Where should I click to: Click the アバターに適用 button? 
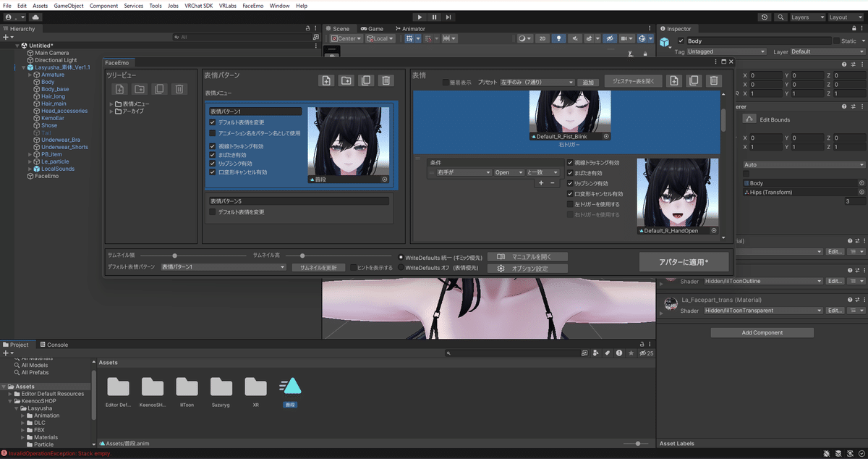(684, 262)
